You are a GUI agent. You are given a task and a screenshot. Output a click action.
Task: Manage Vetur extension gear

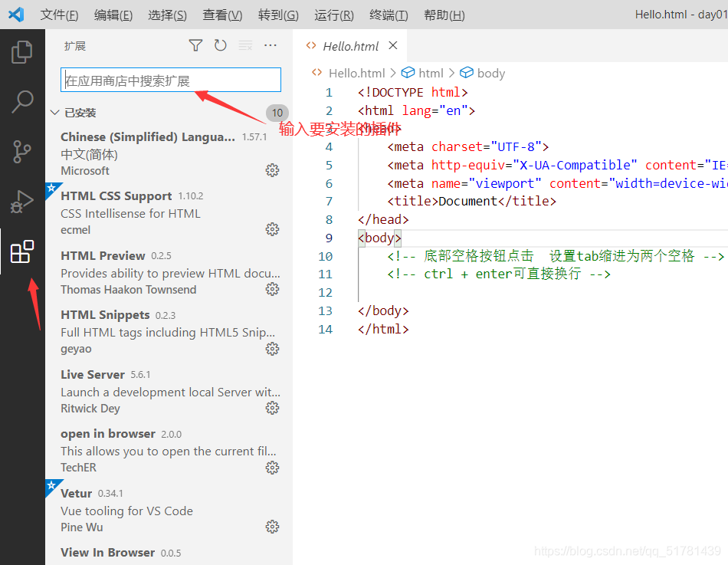point(272,527)
